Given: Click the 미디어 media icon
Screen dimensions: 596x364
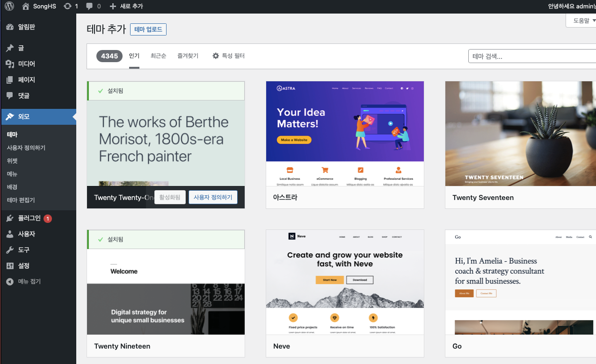Looking at the screenshot, I should click(9, 64).
